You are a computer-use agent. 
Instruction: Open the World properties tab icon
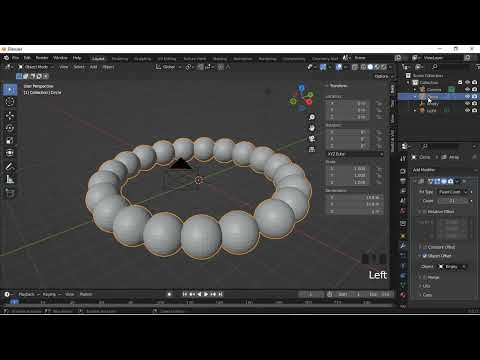point(403,211)
